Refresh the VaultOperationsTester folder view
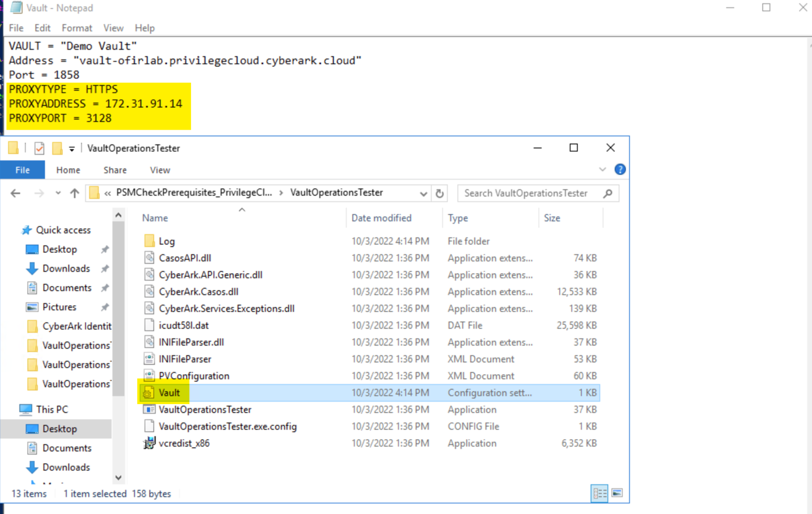The width and height of the screenshot is (812, 514). pos(439,193)
